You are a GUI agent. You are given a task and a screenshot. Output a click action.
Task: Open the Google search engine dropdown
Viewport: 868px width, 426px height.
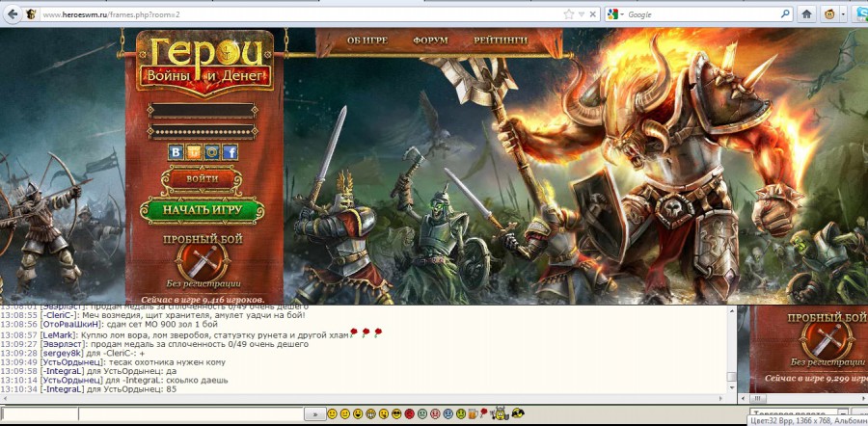(620, 14)
